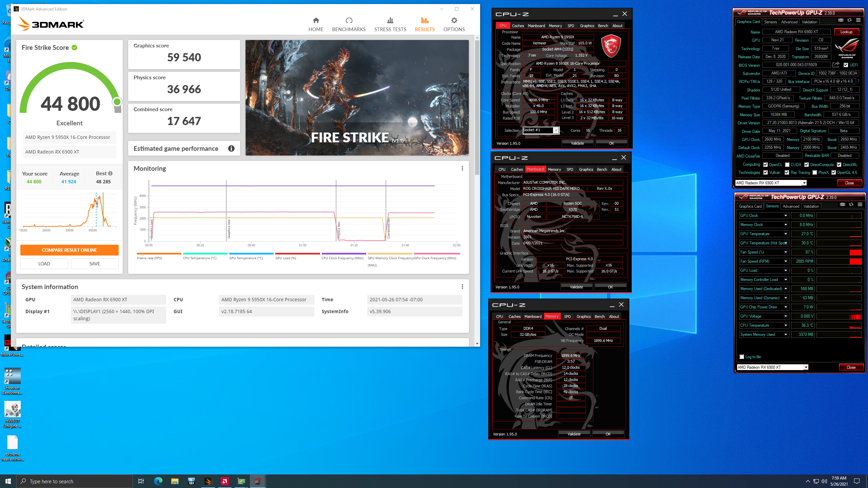Switch to the SPD tab in top CPU-Z
Image resolution: width=868 pixels, height=488 pixels.
click(571, 26)
